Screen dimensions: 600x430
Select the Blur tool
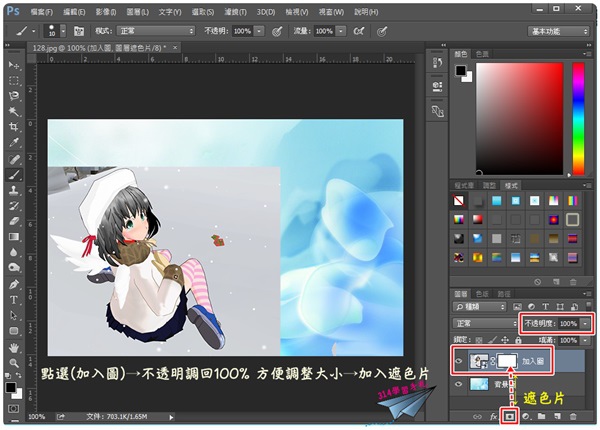pos(14,252)
